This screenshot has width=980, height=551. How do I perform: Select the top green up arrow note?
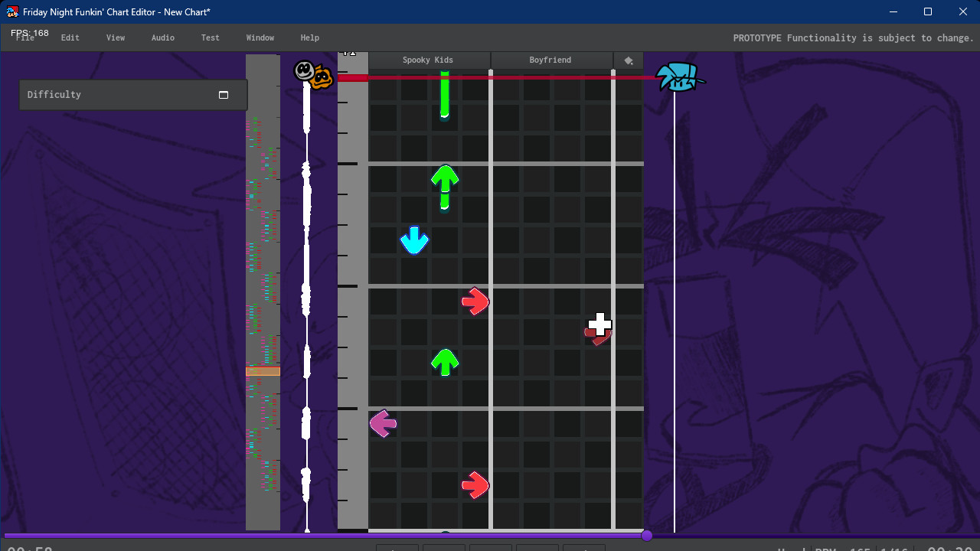(445, 179)
